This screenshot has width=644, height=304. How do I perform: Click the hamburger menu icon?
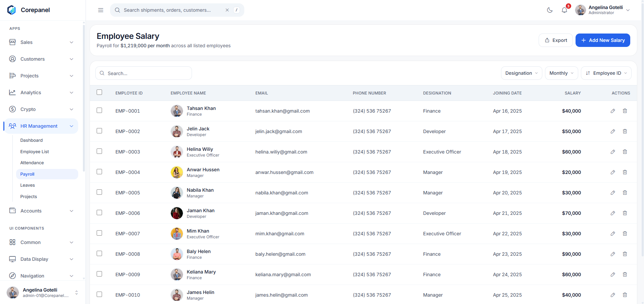(x=101, y=10)
